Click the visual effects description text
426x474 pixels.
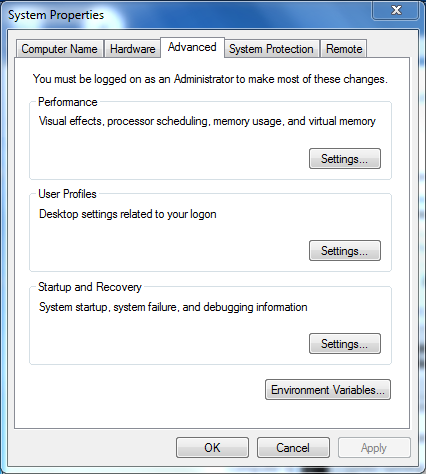pos(207,121)
